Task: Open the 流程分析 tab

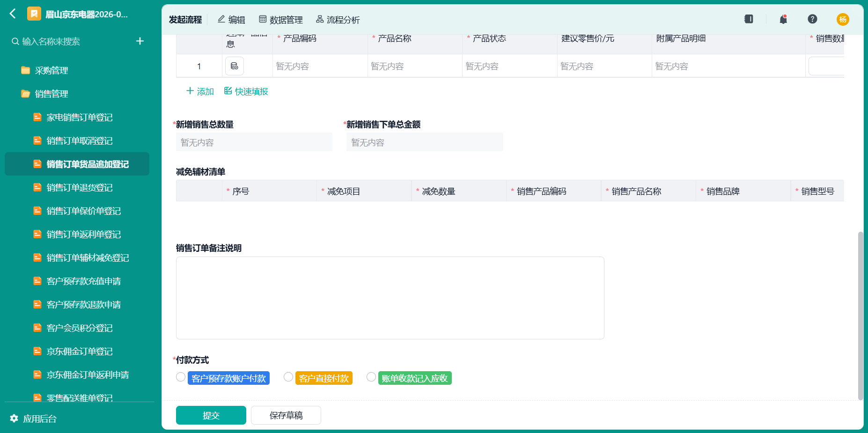Action: coord(338,20)
